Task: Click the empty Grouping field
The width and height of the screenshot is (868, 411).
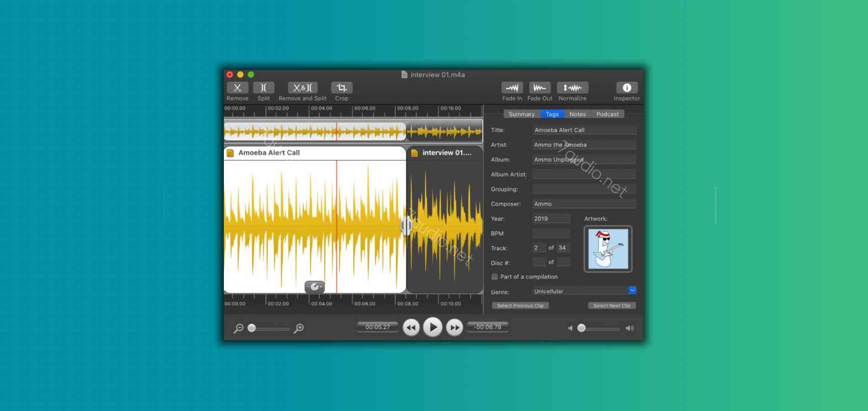Action: click(584, 189)
